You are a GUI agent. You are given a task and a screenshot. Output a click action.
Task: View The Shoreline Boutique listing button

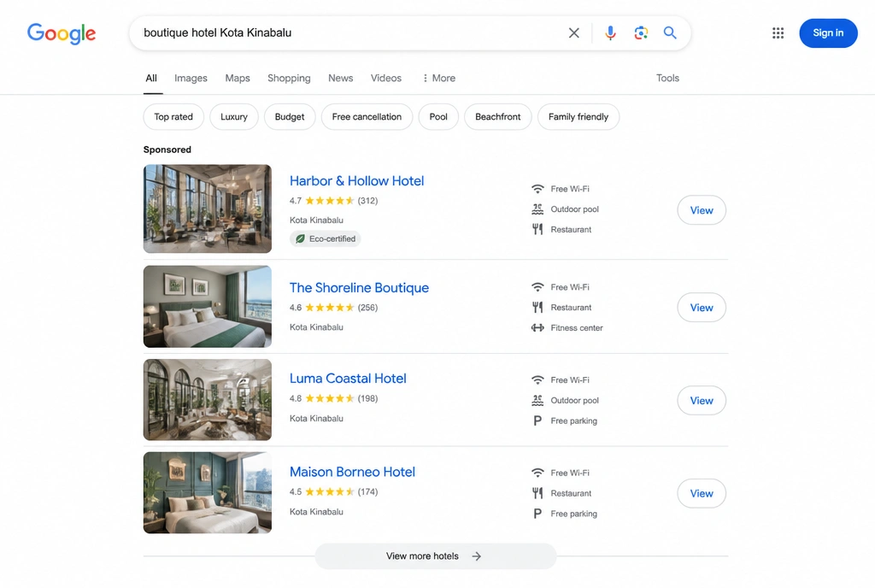click(702, 308)
